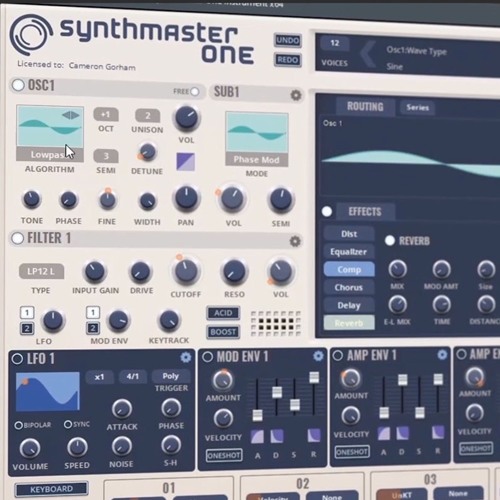Toggle the Filter 1 power button
The width and height of the screenshot is (500, 500).
click(x=17, y=238)
